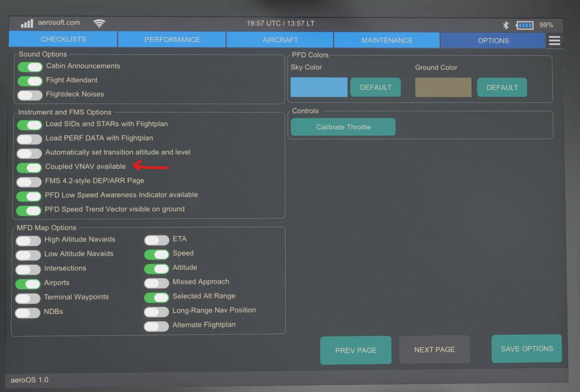Tap the Bluetooth status icon
This screenshot has width=580, height=392.
point(506,25)
